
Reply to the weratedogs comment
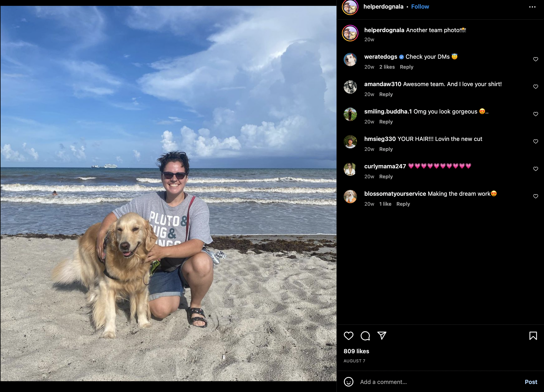(406, 67)
